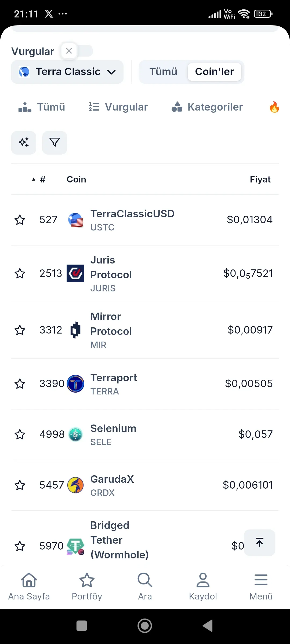Switch to the Kategoriler tab
290x644 pixels.
(x=207, y=107)
